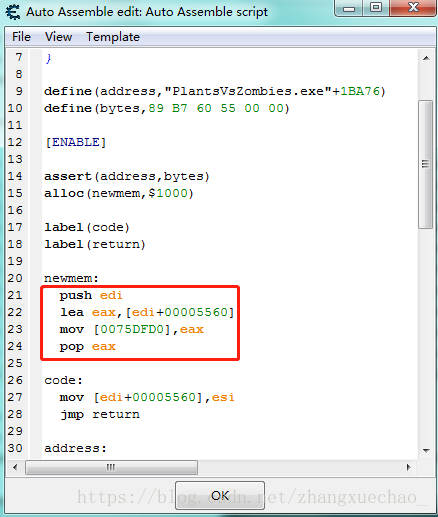Click the define bytes line text
This screenshot has height=517, width=438.
click(x=167, y=108)
